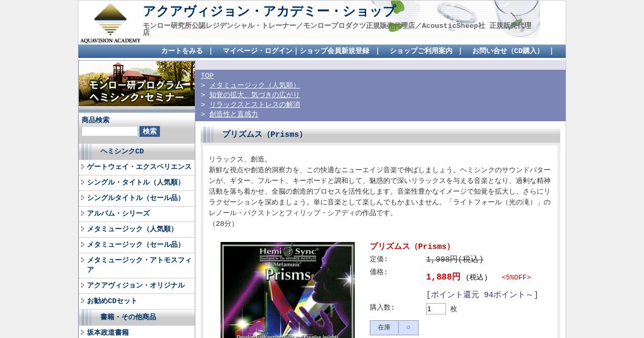The width and height of the screenshot is (644, 338).
Task: Click the struck-through 1,998円(税込) list price
Action: pyautogui.click(x=455, y=260)
